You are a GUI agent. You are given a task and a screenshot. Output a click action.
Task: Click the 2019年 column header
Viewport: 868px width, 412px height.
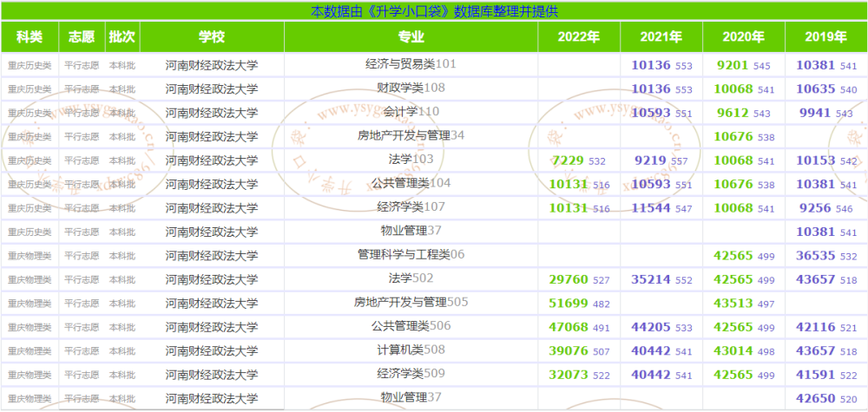pyautogui.click(x=826, y=37)
